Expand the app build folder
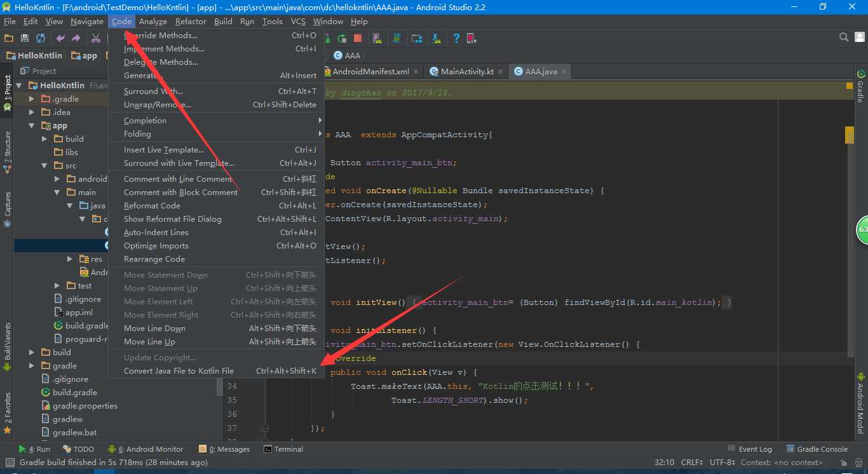This screenshot has height=474, width=868. 44,139
